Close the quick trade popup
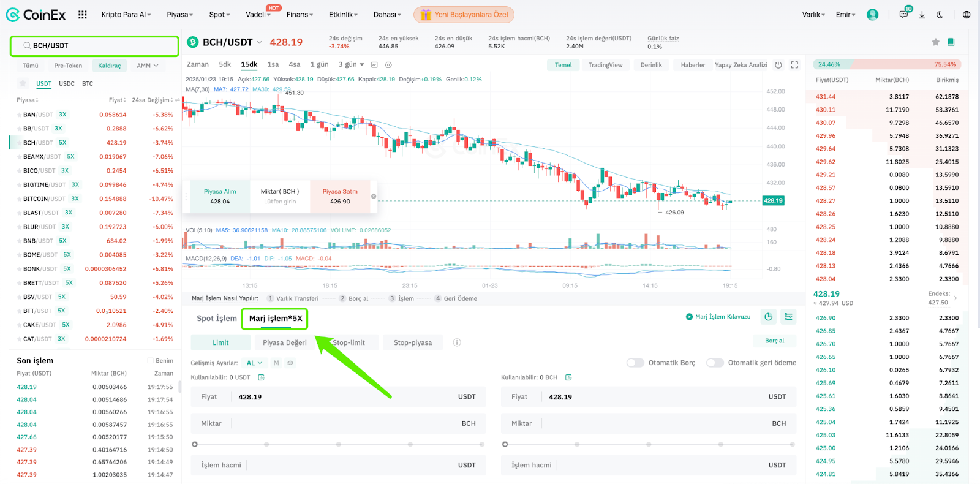 (374, 196)
